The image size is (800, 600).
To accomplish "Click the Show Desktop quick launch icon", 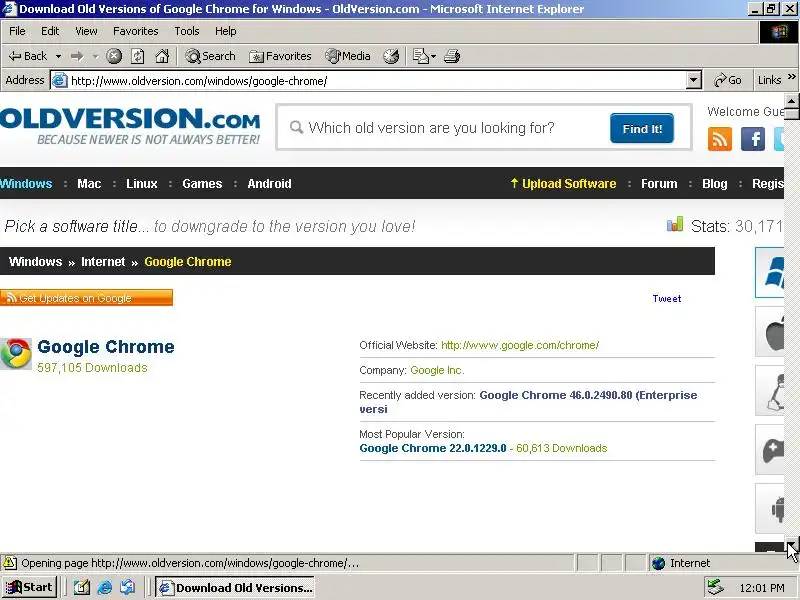I will click(x=82, y=588).
